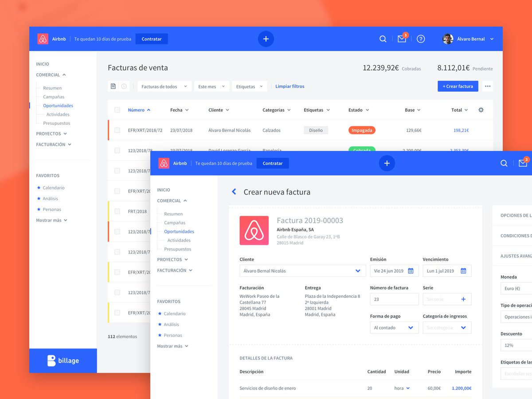The image size is (532, 399).
Task: Click the round plus button in the front window header
Action: tap(387, 163)
